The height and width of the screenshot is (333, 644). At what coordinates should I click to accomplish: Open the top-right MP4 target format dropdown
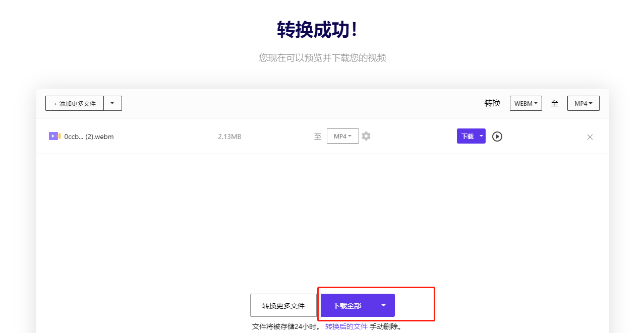click(583, 103)
